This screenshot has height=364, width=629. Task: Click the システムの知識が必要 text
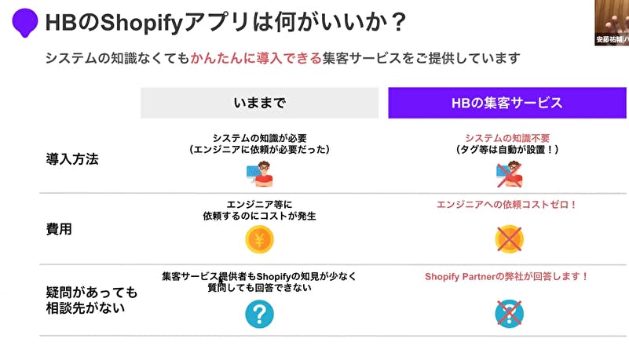[260, 138]
